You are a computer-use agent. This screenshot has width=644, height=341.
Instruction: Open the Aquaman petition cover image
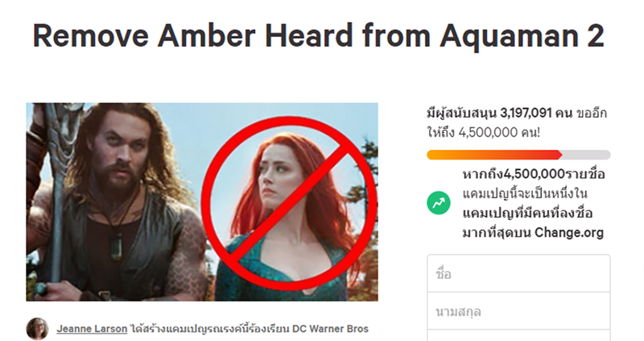click(202, 202)
